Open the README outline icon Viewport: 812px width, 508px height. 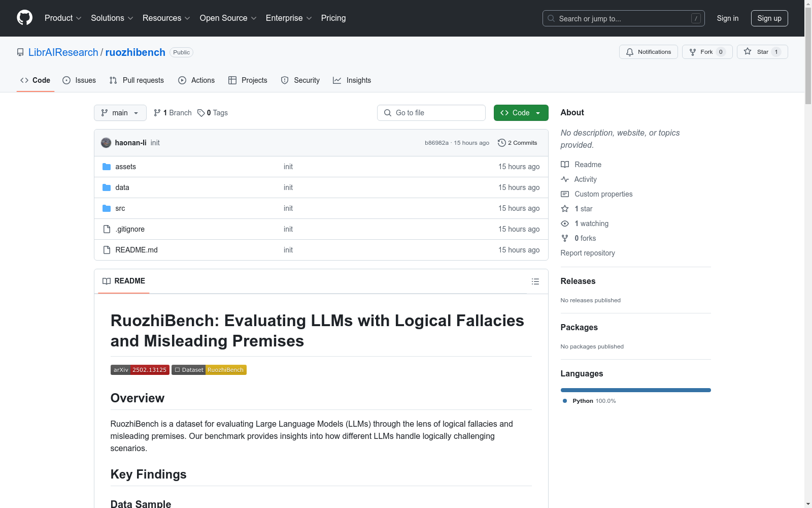535,281
